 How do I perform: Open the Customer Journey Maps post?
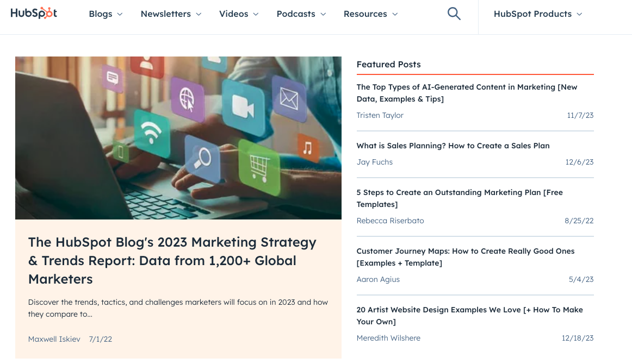click(x=466, y=257)
